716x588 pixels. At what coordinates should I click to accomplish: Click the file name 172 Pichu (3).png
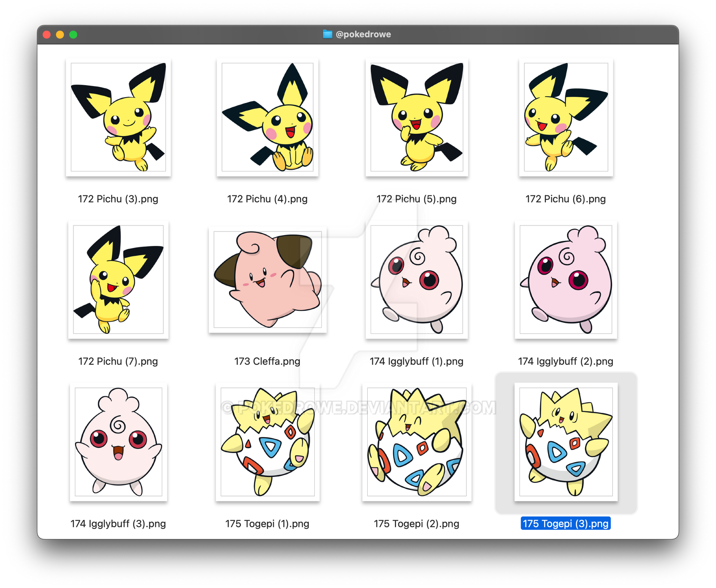(118, 199)
